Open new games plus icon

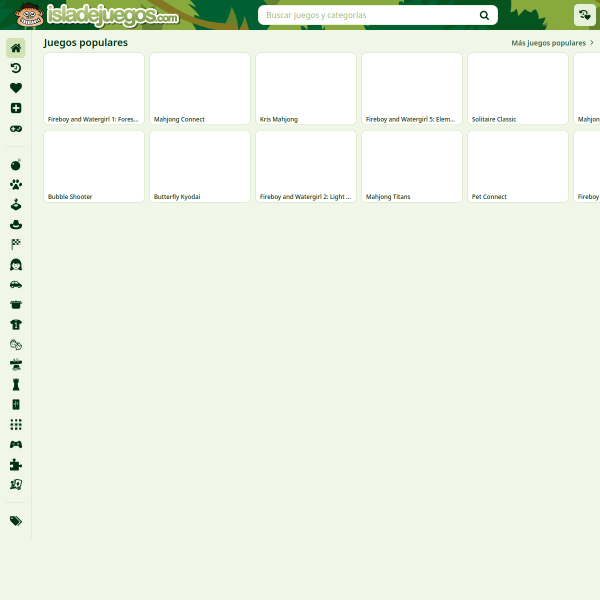coord(16,108)
